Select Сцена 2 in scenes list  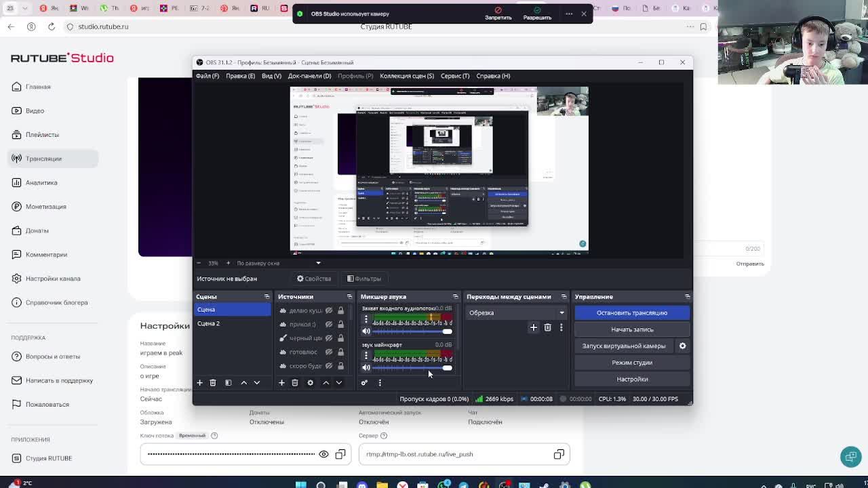(233, 323)
